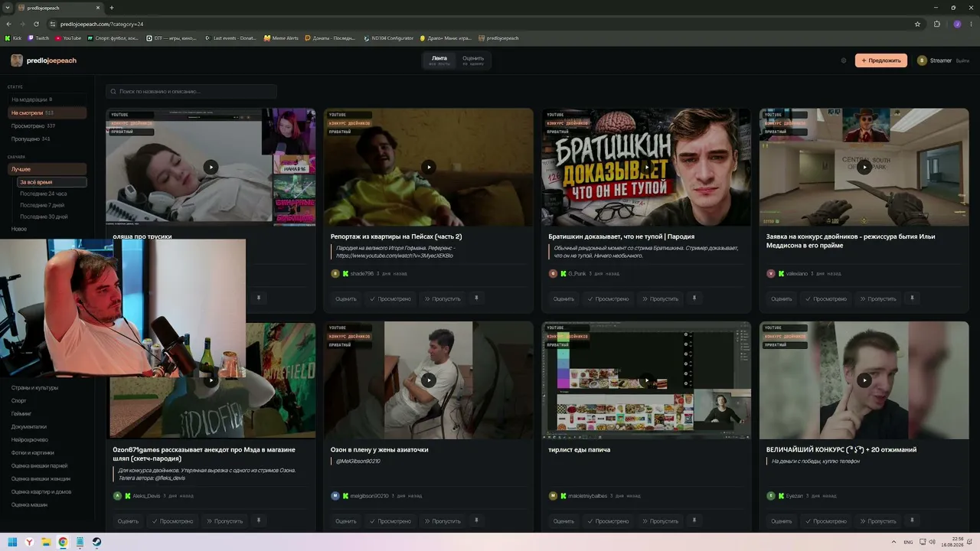
Task: Select Последние 7 дней period
Action: pos(42,205)
